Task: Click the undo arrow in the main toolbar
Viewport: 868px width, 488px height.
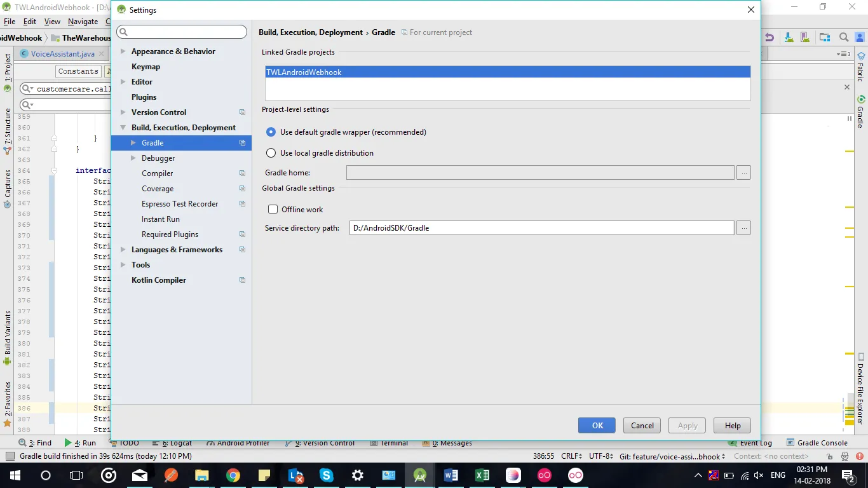Action: [770, 37]
